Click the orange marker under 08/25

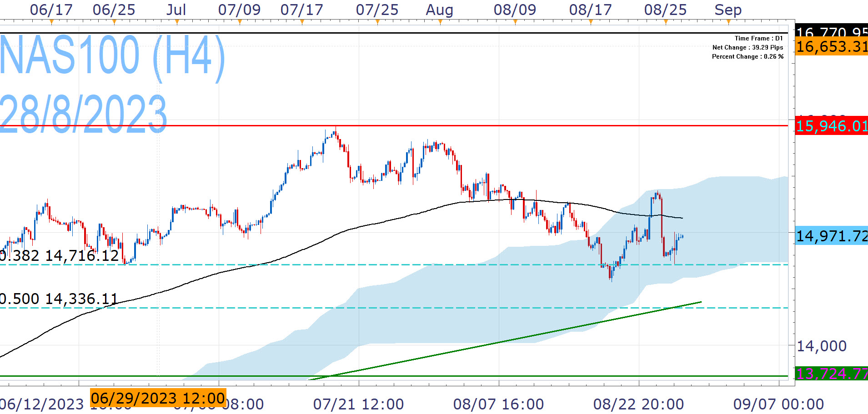pyautogui.click(x=666, y=22)
